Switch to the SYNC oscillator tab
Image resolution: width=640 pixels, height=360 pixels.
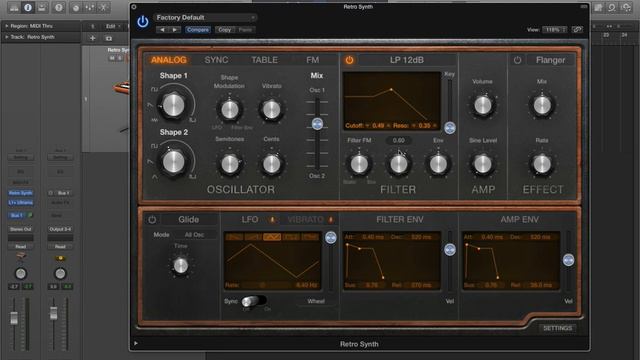pos(216,60)
